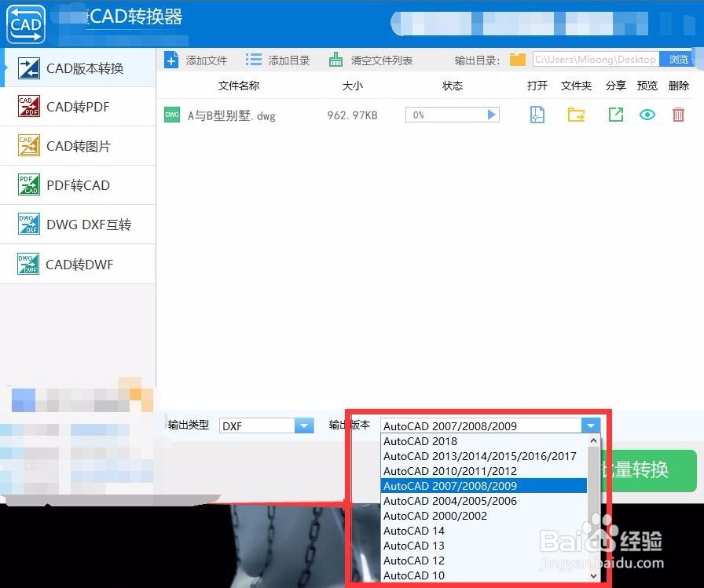This screenshot has width=704, height=588.
Task: Delete A与B型别墅.dwg with the trash icon
Action: pos(678,115)
